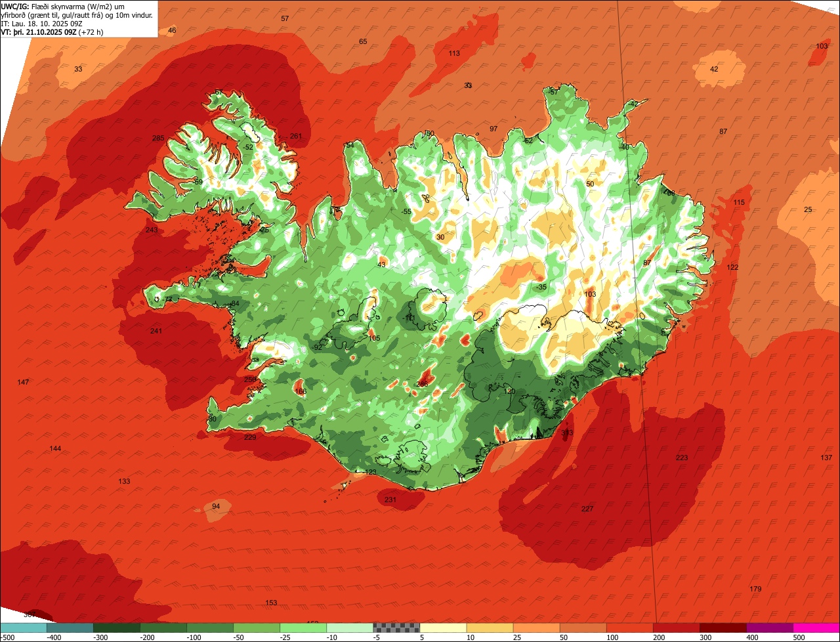Select the checkered -5 to 5 legend swatch
Viewport: 840px width, 642px height.
pyautogui.click(x=396, y=628)
